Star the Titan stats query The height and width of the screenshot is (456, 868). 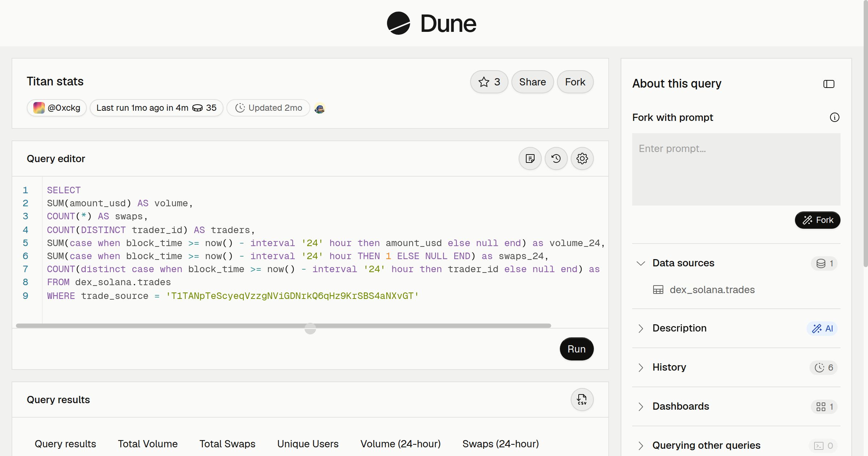tap(489, 82)
